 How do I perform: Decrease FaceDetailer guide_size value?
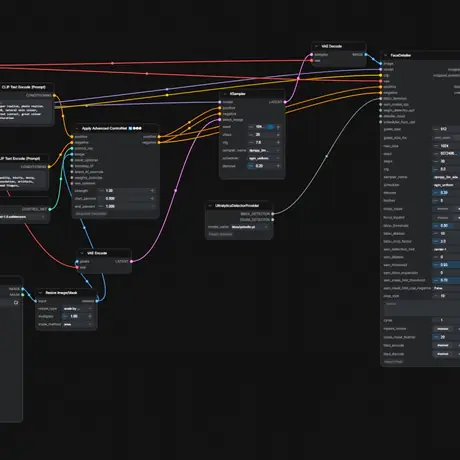coord(436,129)
